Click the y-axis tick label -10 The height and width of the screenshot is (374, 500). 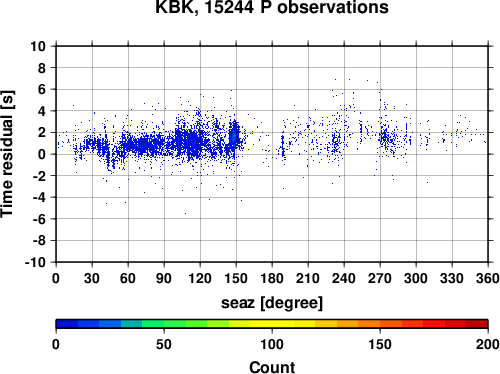[x=35, y=262]
